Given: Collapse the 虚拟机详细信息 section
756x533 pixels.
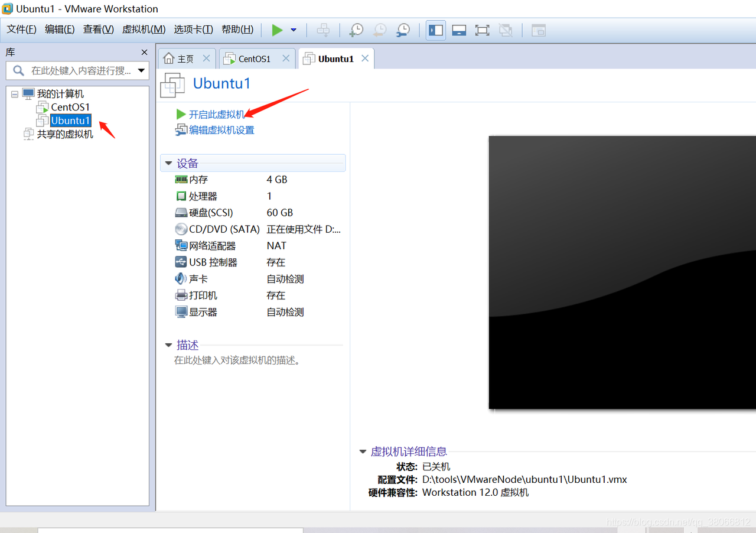Looking at the screenshot, I should (x=363, y=452).
